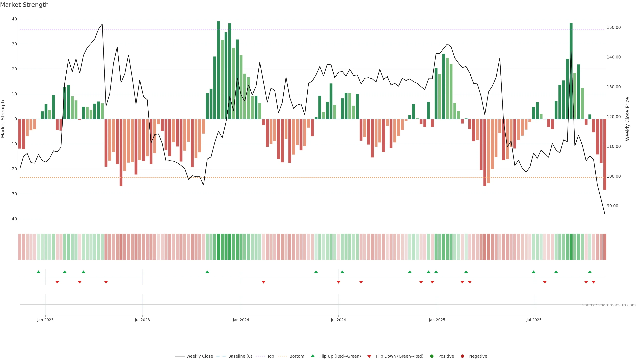Click the last red flip-down marker on right
644x362 pixels.
coord(594,282)
